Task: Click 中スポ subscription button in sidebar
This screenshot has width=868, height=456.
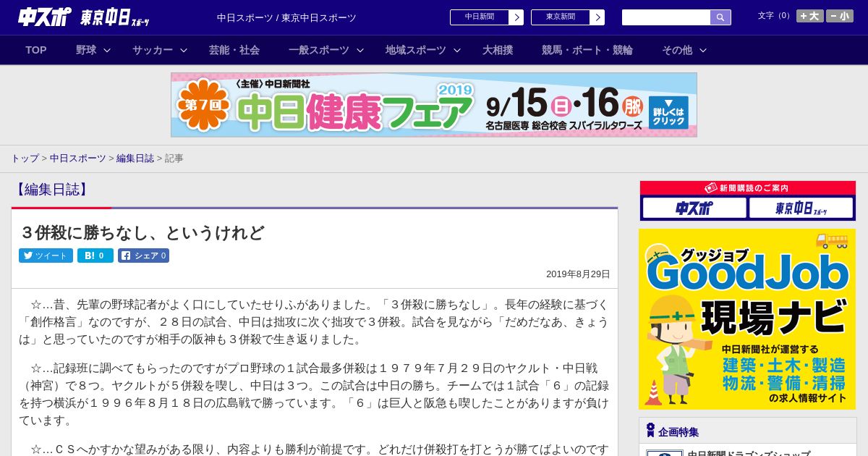Action: pos(694,208)
